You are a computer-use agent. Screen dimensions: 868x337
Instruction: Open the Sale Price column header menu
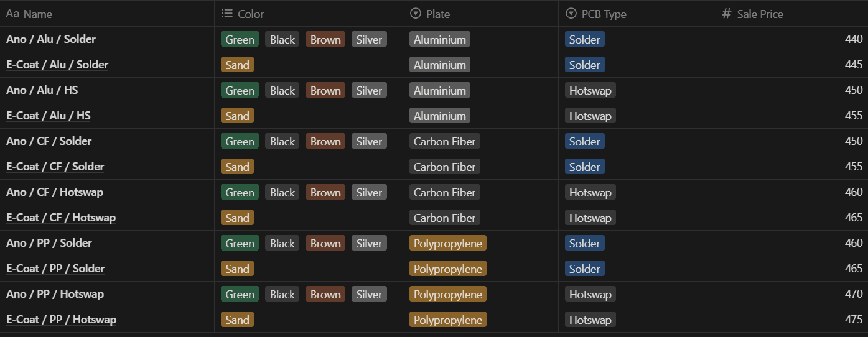pos(760,14)
